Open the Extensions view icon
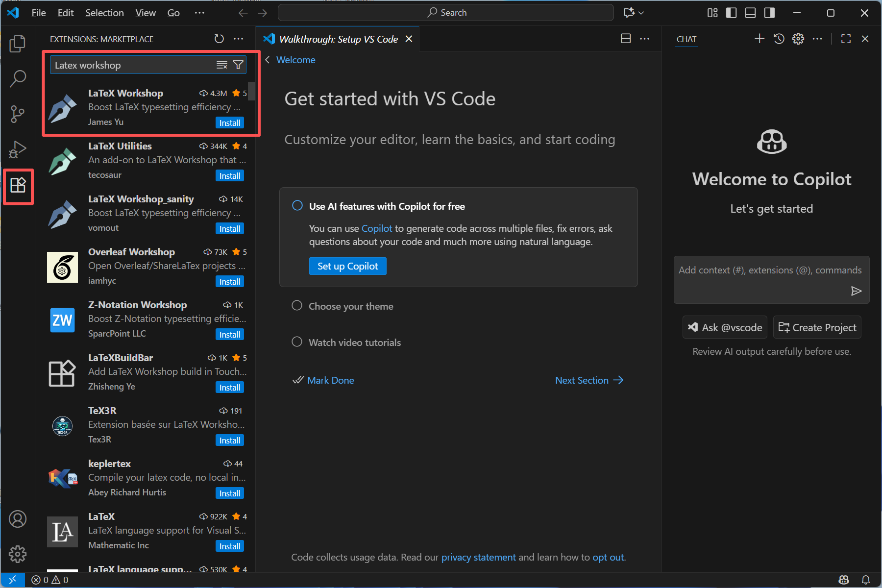This screenshot has height=588, width=882. (18, 185)
